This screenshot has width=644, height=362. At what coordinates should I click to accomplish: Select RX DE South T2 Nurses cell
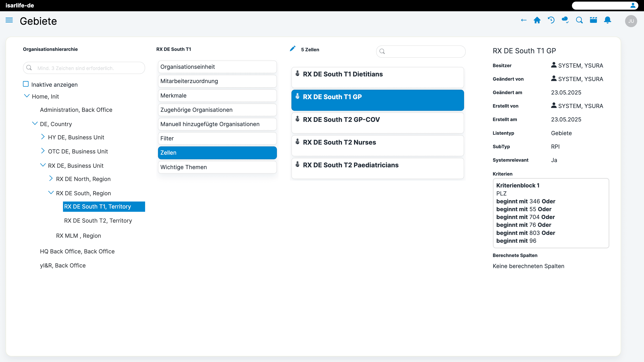pos(378,145)
